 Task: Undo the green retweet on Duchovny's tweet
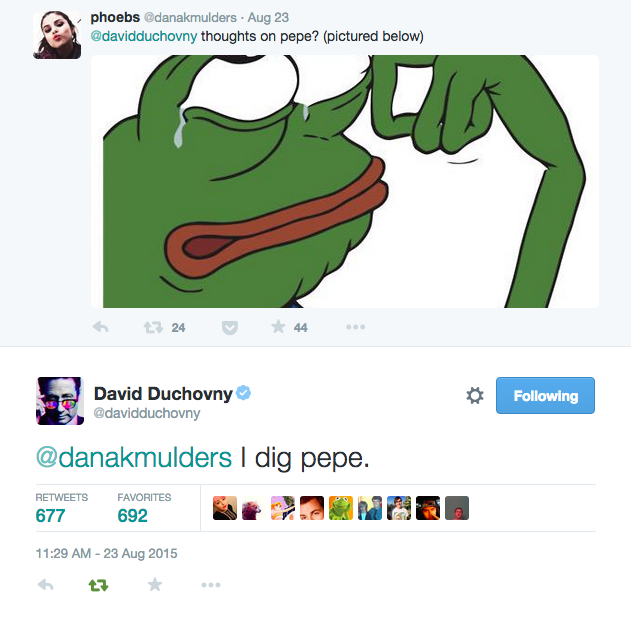(x=98, y=585)
